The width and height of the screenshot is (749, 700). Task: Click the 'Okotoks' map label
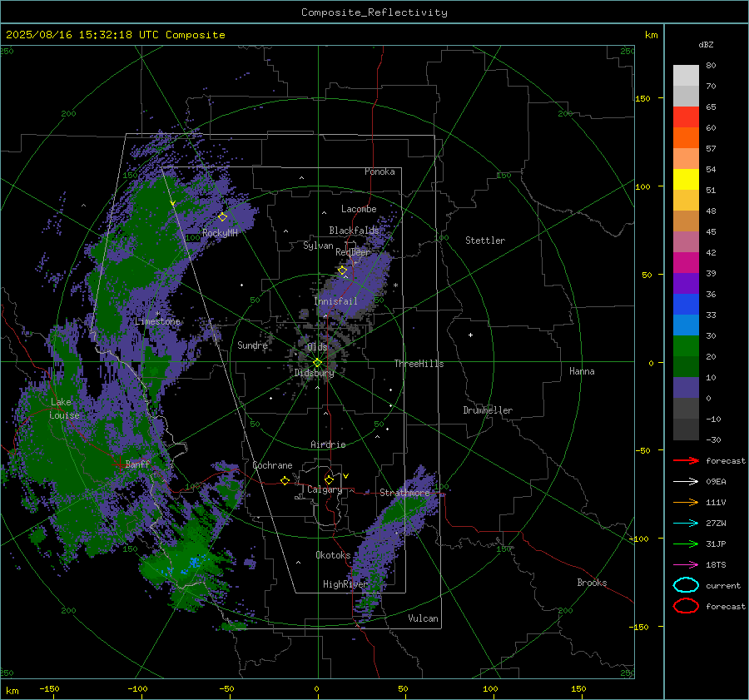pos(333,555)
